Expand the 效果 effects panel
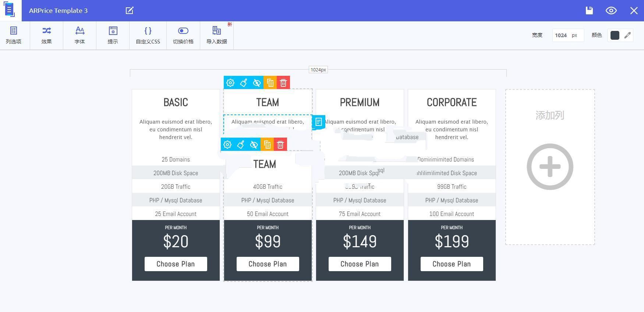 coord(46,35)
